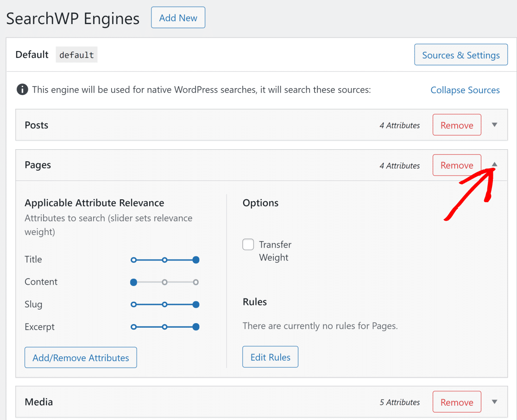
Task: Click the info icon beside engine description
Action: [22, 89]
